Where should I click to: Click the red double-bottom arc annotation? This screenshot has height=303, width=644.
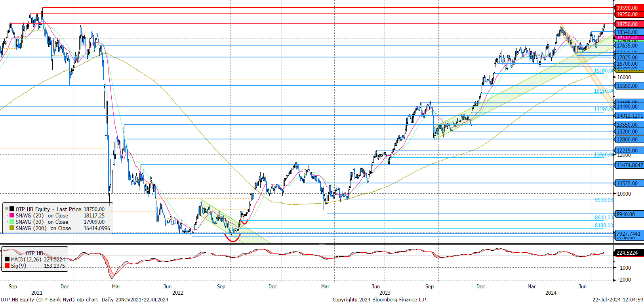(232, 239)
